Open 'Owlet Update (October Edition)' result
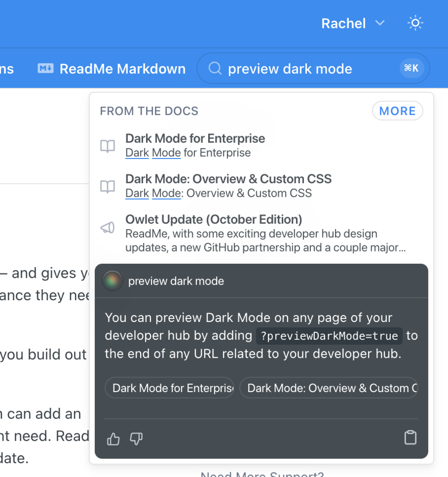This screenshot has width=448, height=477. click(x=261, y=233)
